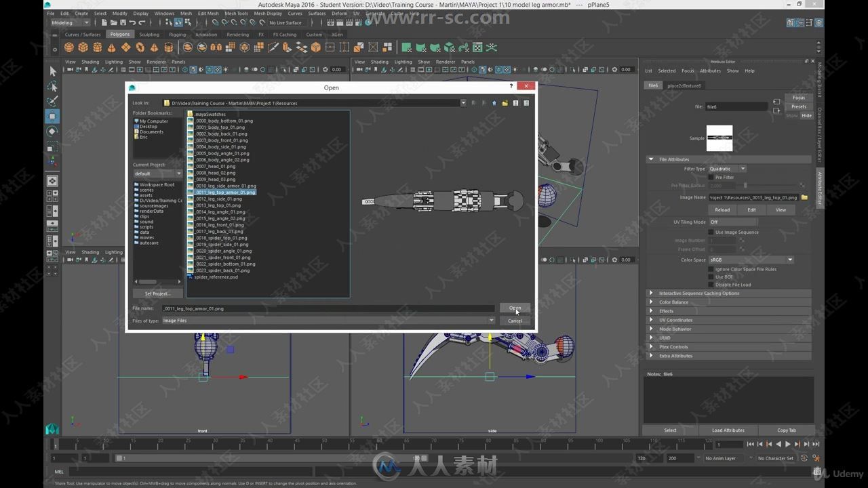Toggle Ignore Color Space File Rules
The width and height of the screenshot is (868, 488).
click(711, 269)
